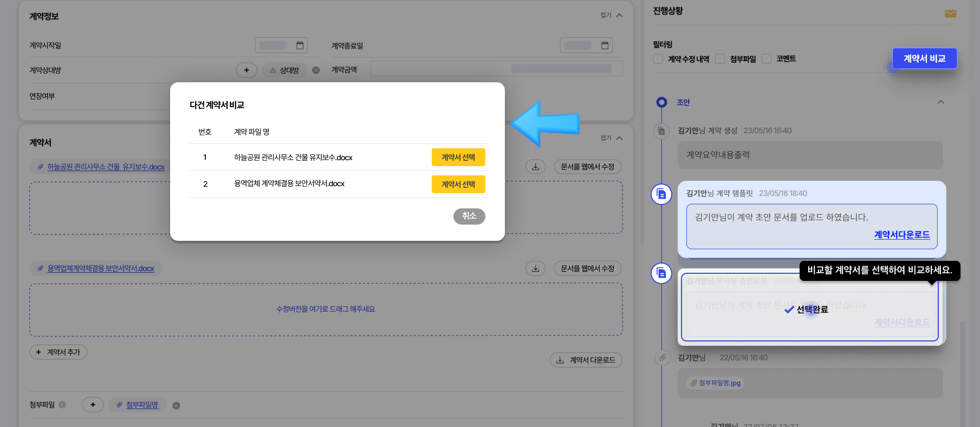Toggle 계약 수정 내역 filter checkbox
The image size is (980, 427).
[x=658, y=59]
